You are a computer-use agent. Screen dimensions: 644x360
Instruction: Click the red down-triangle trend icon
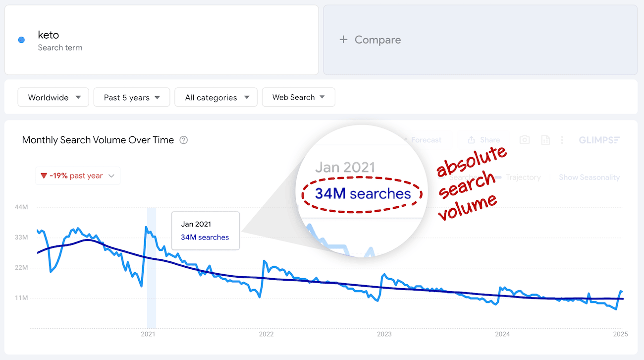(44, 176)
